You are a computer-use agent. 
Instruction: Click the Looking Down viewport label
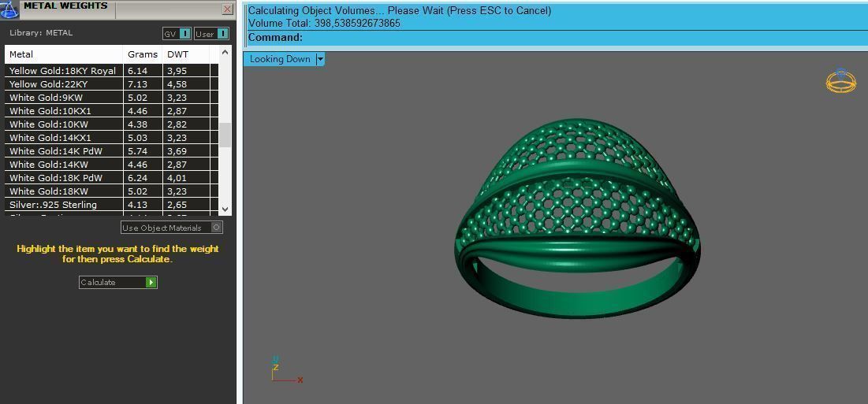point(280,59)
